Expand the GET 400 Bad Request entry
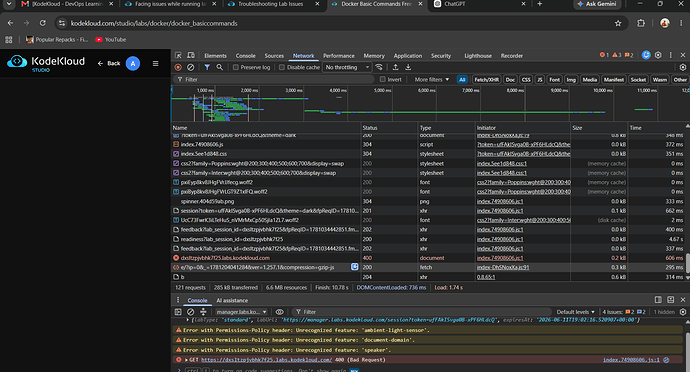This screenshot has height=372, width=690. click(186, 360)
